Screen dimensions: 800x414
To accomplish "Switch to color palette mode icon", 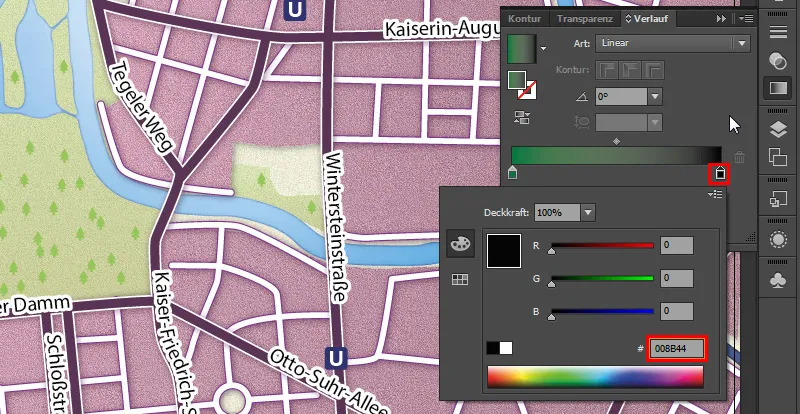I will click(460, 244).
